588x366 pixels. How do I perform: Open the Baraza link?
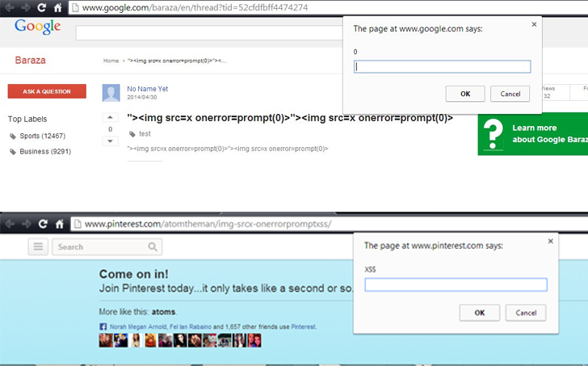31,60
